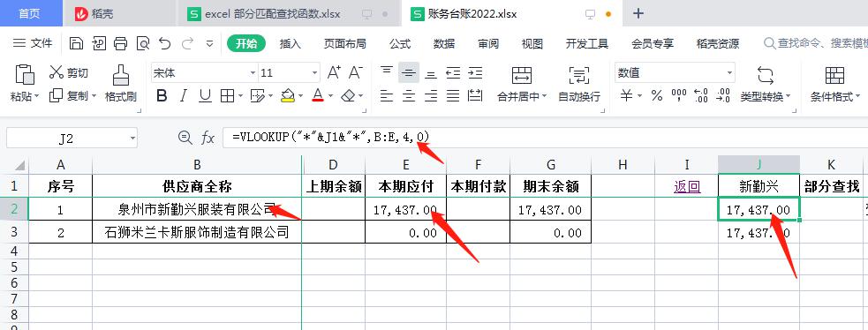Apply currency ¥ number format
868x330 pixels.
[x=626, y=96]
